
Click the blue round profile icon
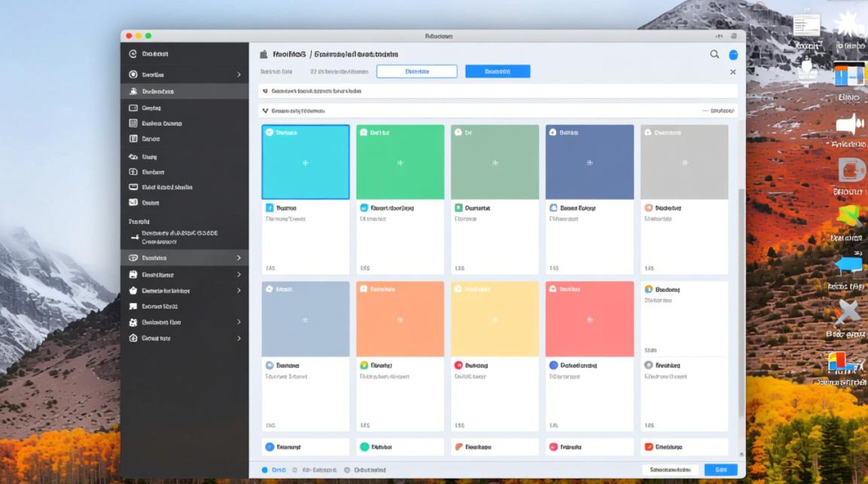coord(733,55)
